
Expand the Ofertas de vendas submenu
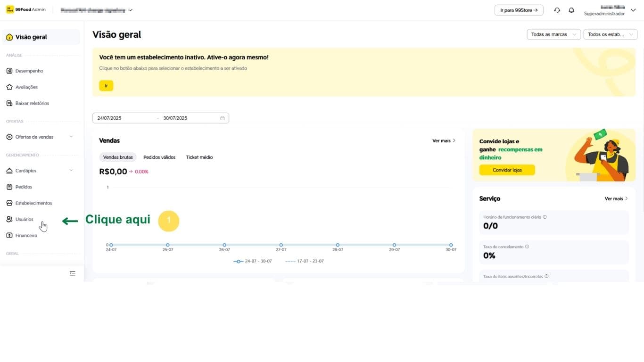71,137
